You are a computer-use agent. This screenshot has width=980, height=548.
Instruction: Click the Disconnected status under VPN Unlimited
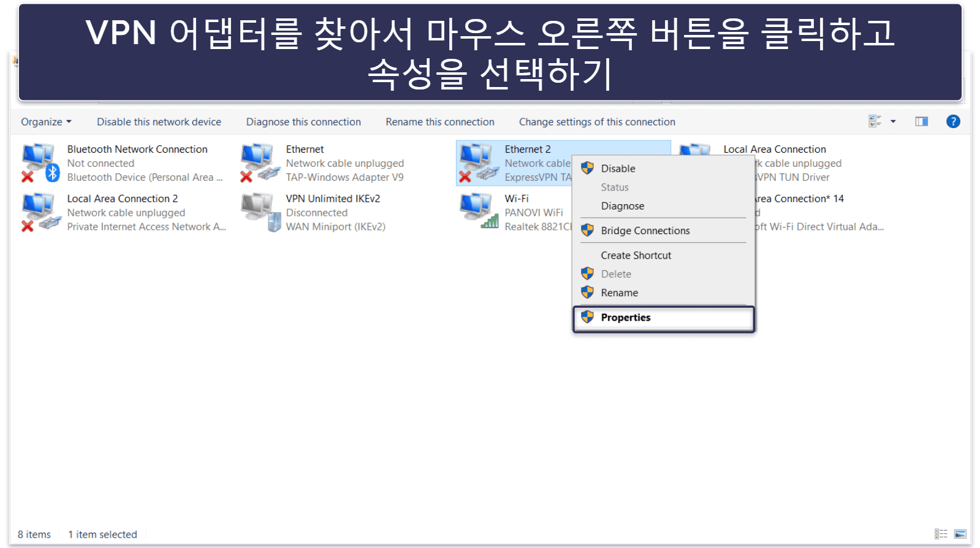click(316, 213)
